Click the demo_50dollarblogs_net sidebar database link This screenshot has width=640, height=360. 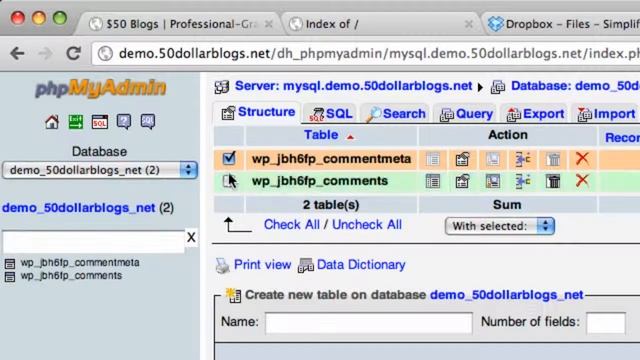coord(78,208)
